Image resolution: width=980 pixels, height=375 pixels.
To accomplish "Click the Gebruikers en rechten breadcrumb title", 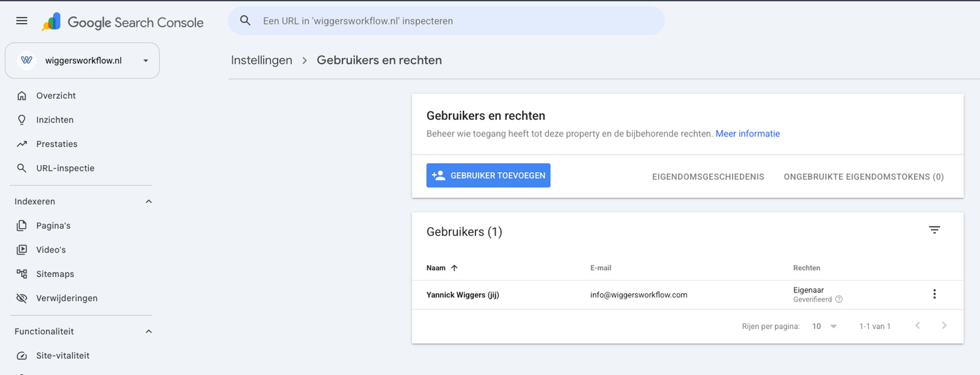I will coord(379,60).
